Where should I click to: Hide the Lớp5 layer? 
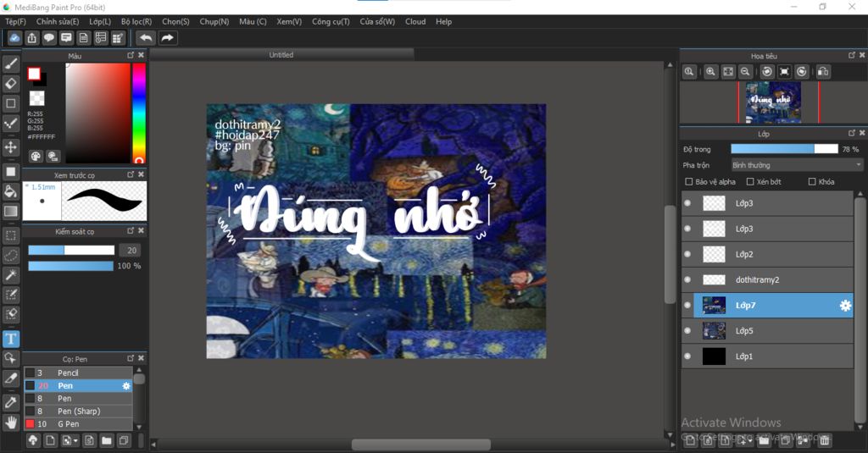pyautogui.click(x=687, y=331)
